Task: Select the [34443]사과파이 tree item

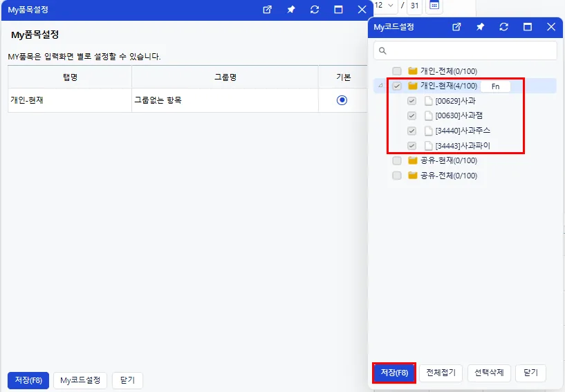Action: pyautogui.click(x=463, y=146)
